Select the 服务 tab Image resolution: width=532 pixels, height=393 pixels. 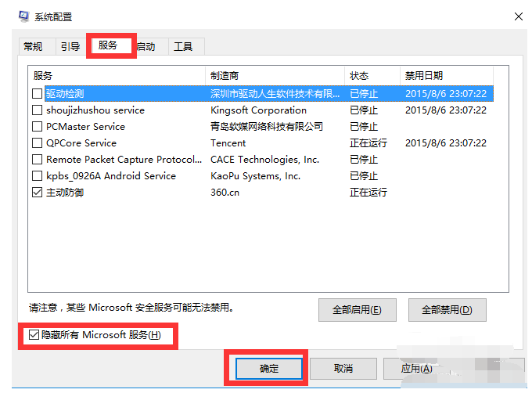point(108,45)
